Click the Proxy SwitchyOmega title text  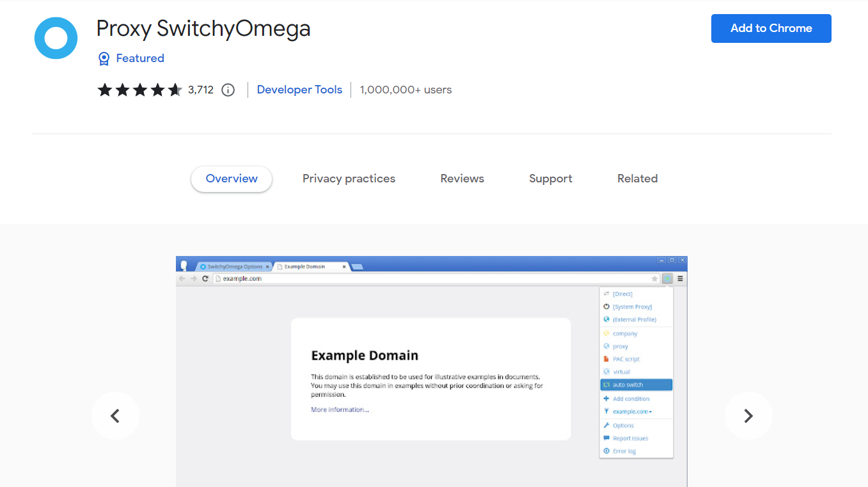click(x=203, y=29)
